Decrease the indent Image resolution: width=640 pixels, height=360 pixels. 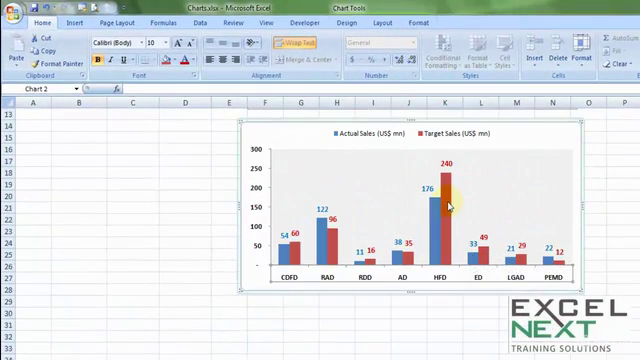pyautogui.click(x=251, y=60)
